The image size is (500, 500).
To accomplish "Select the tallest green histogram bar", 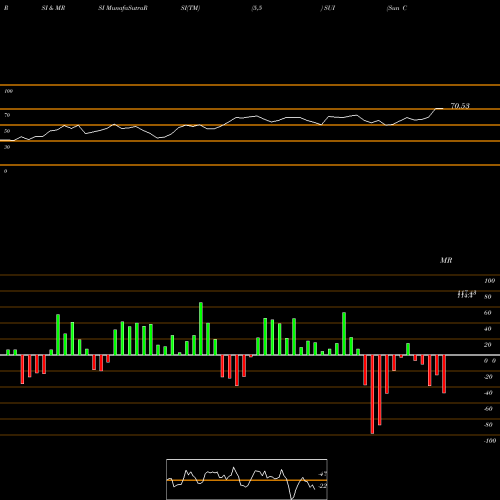I will 201,329.
